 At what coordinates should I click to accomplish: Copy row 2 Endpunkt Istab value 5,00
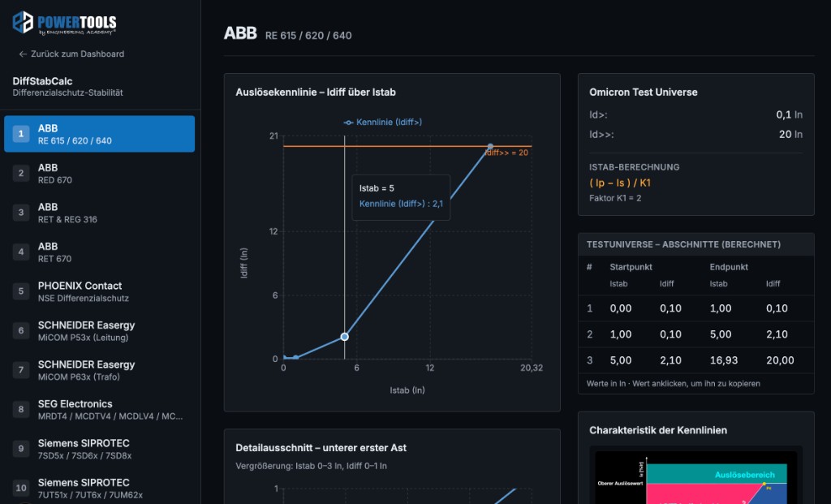[721, 334]
